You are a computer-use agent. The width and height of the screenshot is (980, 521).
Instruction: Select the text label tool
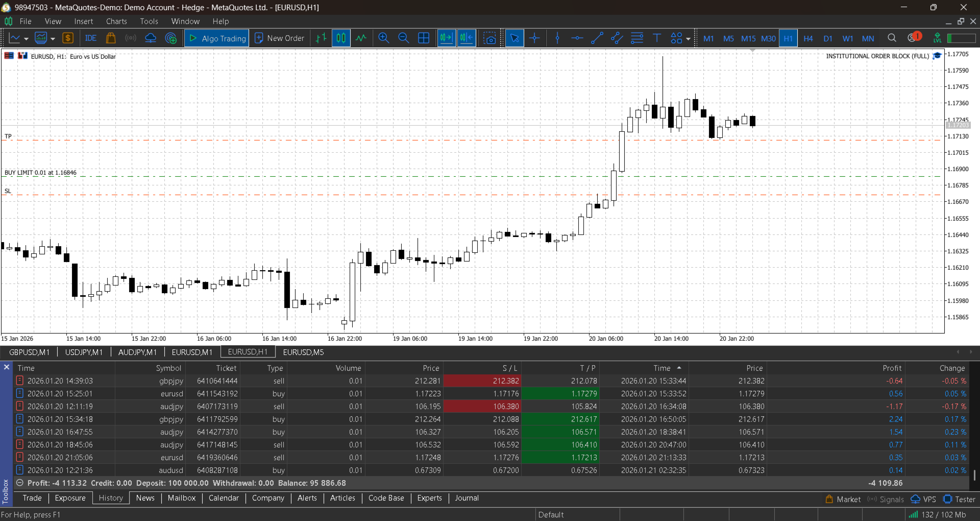657,38
